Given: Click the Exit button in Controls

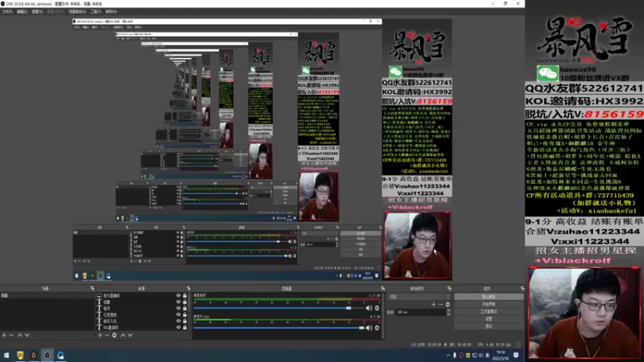Looking at the screenshot, I should click(489, 327).
